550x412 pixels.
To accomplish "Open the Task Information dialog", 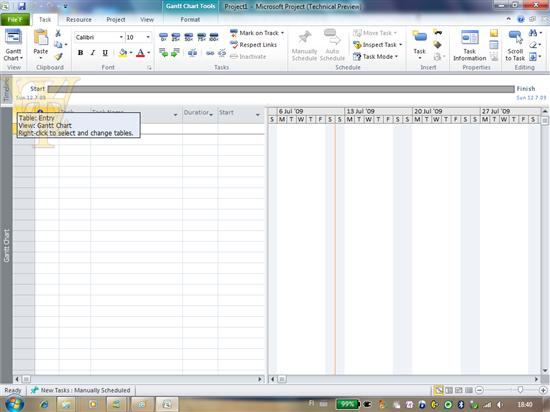I will pos(470,46).
